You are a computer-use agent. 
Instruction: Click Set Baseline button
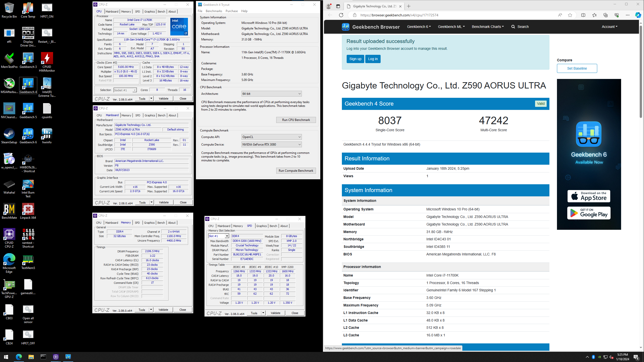coord(577,68)
